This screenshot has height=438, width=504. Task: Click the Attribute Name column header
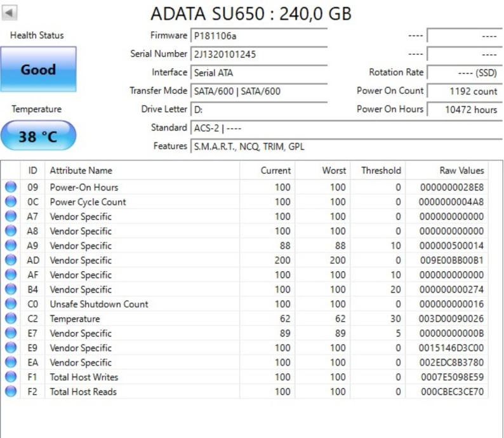tap(81, 170)
